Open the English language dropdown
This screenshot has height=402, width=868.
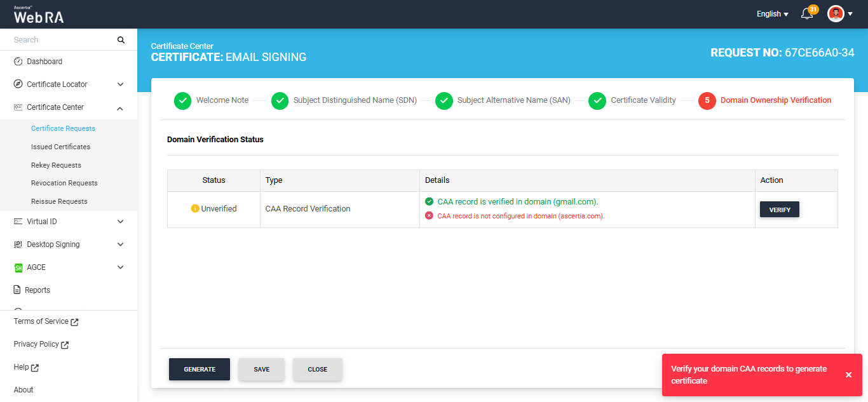click(x=772, y=14)
